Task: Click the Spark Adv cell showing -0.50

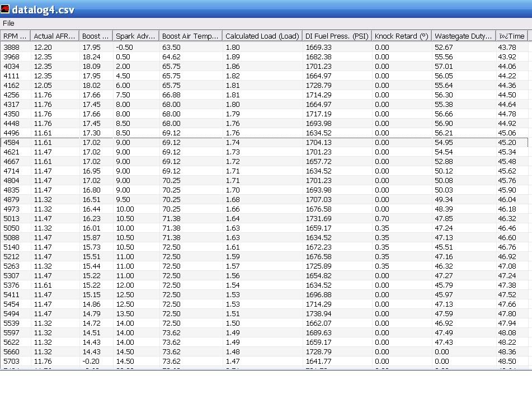Action: pos(124,47)
